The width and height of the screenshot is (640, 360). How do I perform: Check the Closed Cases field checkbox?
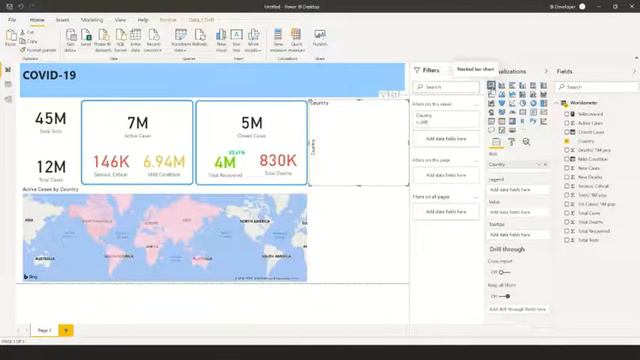coord(567,132)
